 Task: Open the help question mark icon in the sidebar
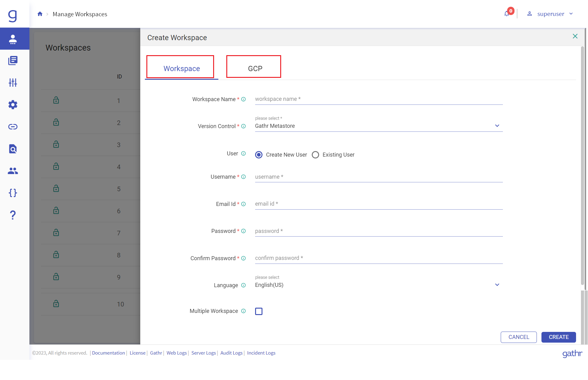pos(13,215)
